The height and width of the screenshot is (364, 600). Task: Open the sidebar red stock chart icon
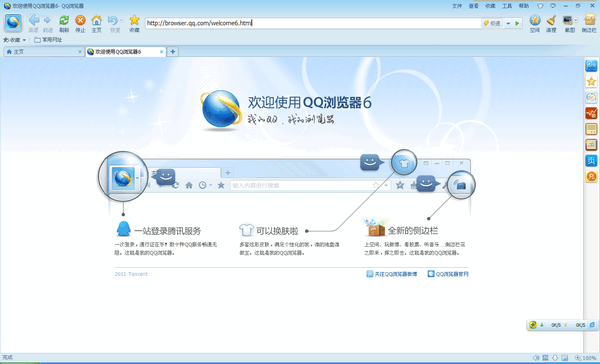coord(591,113)
